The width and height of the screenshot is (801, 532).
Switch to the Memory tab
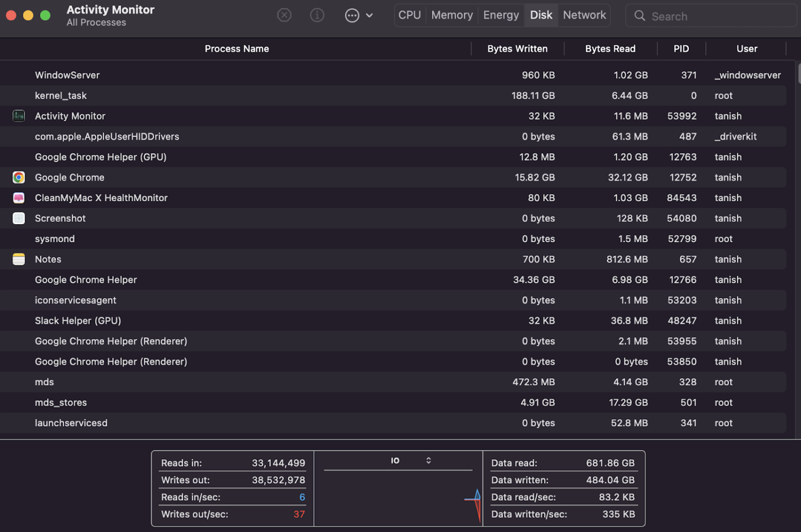452,15
